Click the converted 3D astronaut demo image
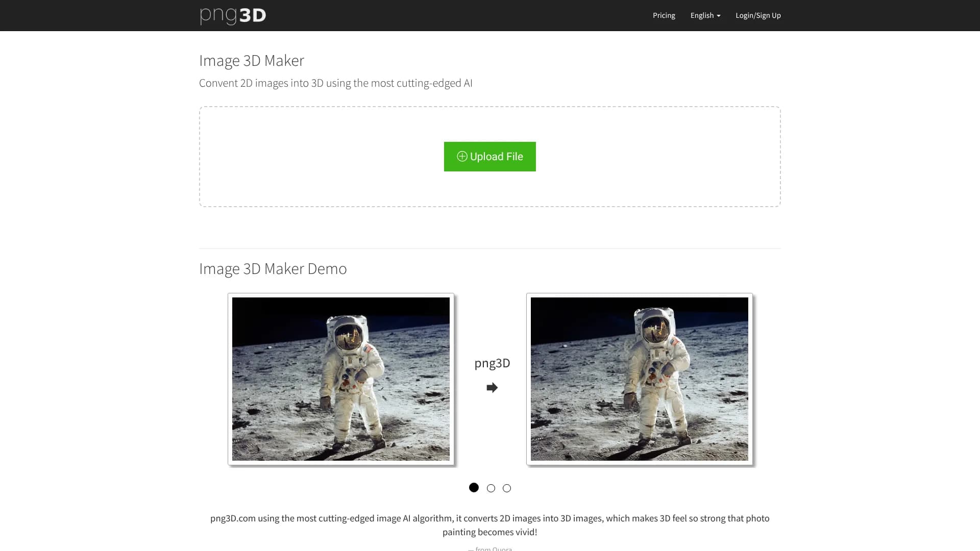This screenshot has height=551, width=980. [639, 379]
